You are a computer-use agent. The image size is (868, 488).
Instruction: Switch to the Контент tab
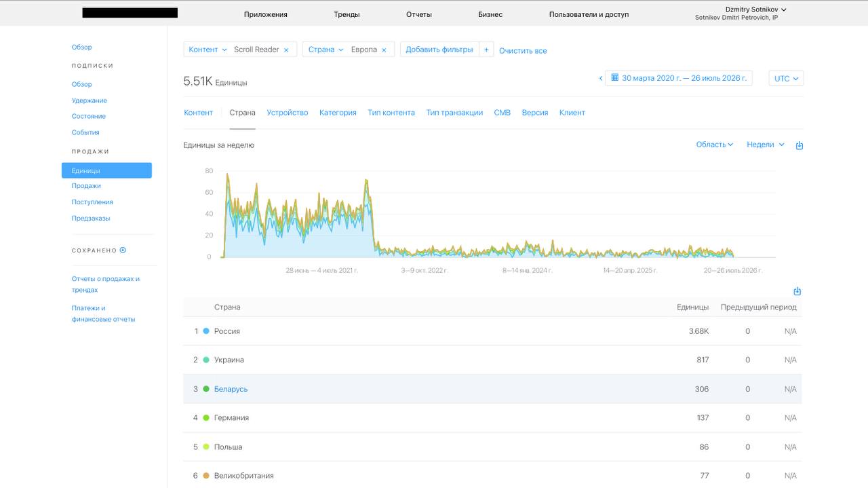198,113
